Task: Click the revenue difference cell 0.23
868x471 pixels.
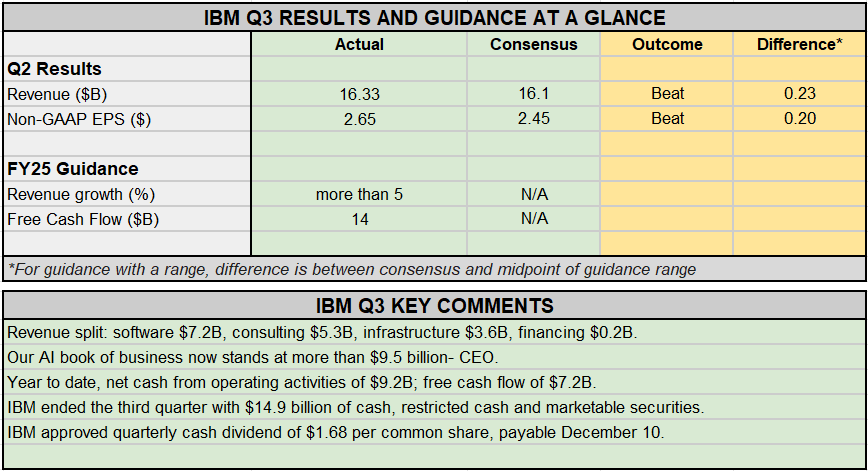Action: point(800,94)
